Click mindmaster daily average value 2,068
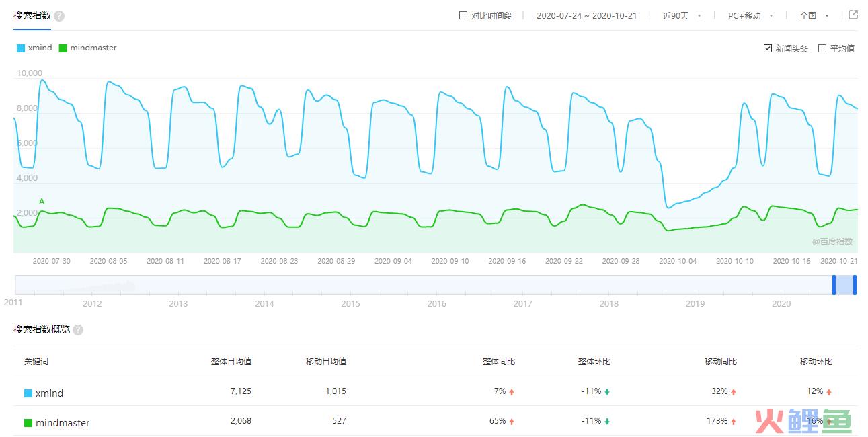868x437 pixels. point(240,421)
